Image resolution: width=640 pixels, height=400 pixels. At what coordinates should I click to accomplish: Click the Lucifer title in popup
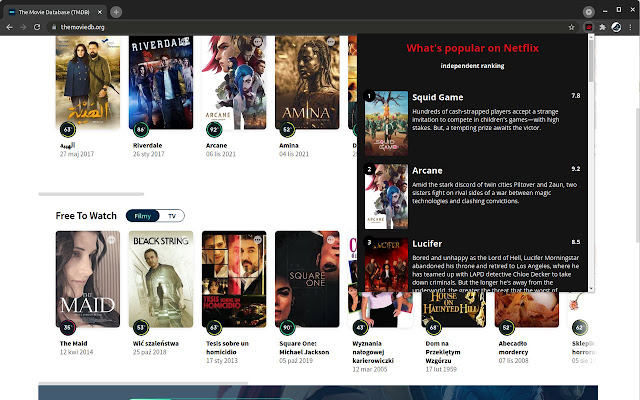[x=427, y=244]
